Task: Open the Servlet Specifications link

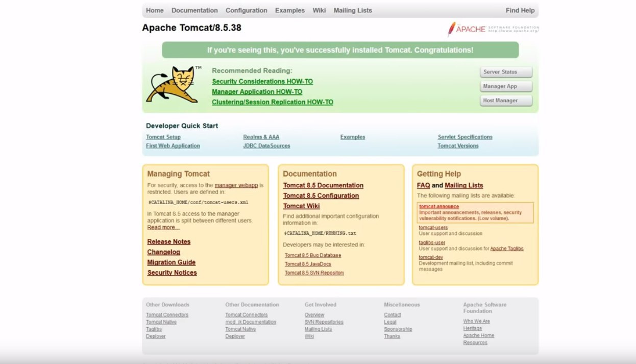Action: 465,137
